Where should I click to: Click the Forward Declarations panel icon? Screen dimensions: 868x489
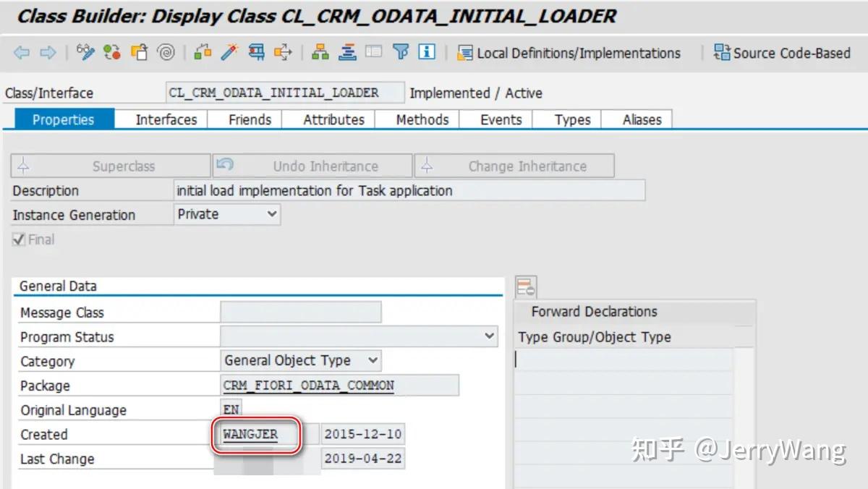click(x=526, y=286)
